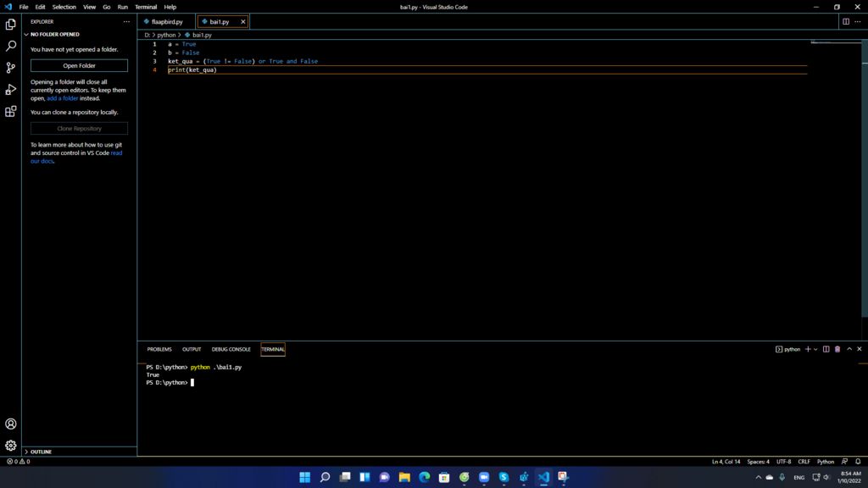Open File Explorer from the taskbar

coord(404,477)
